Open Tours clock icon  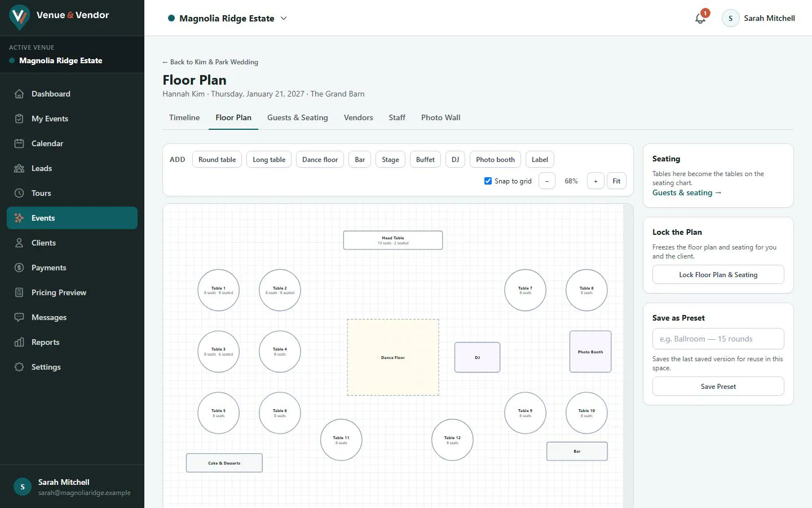click(19, 193)
